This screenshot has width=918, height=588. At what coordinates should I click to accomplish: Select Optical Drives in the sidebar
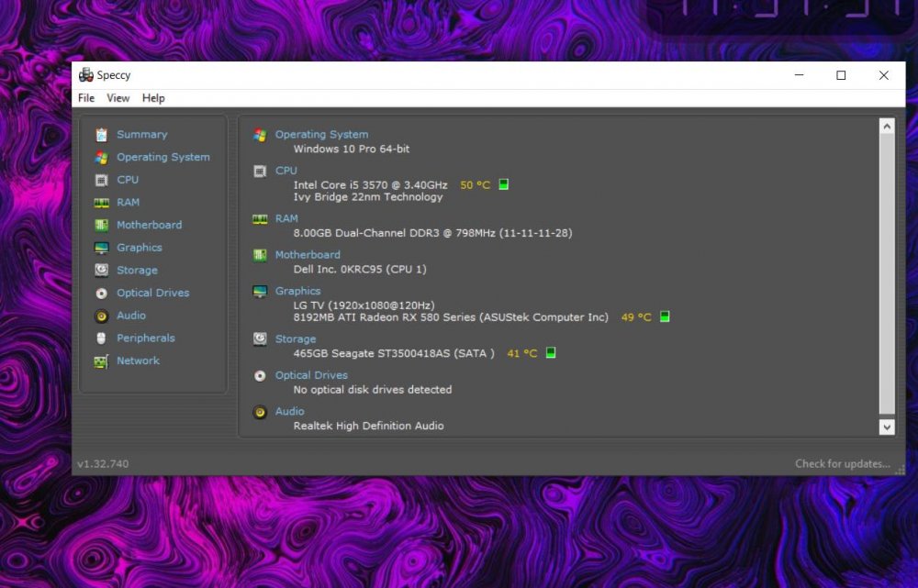click(x=152, y=294)
